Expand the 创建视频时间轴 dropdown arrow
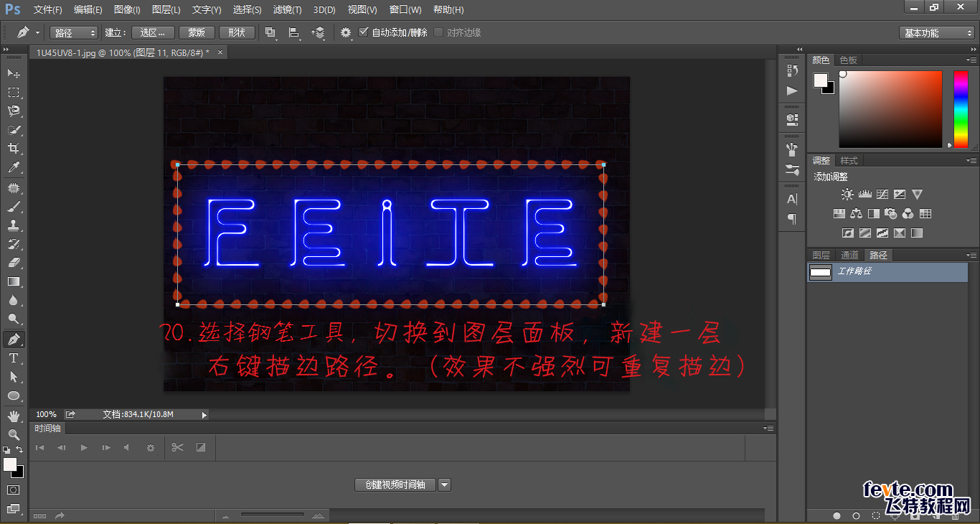The width and height of the screenshot is (980, 524). (x=444, y=485)
